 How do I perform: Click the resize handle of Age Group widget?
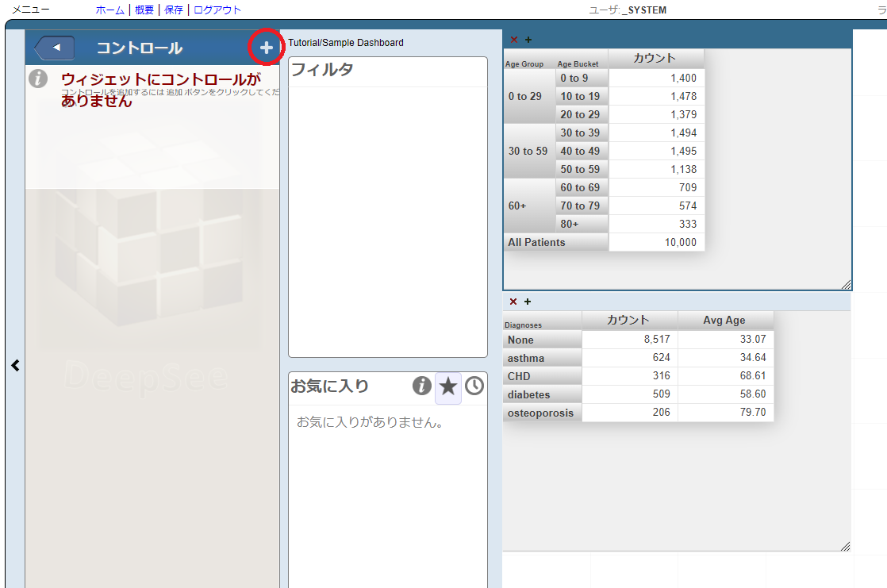pos(846,285)
